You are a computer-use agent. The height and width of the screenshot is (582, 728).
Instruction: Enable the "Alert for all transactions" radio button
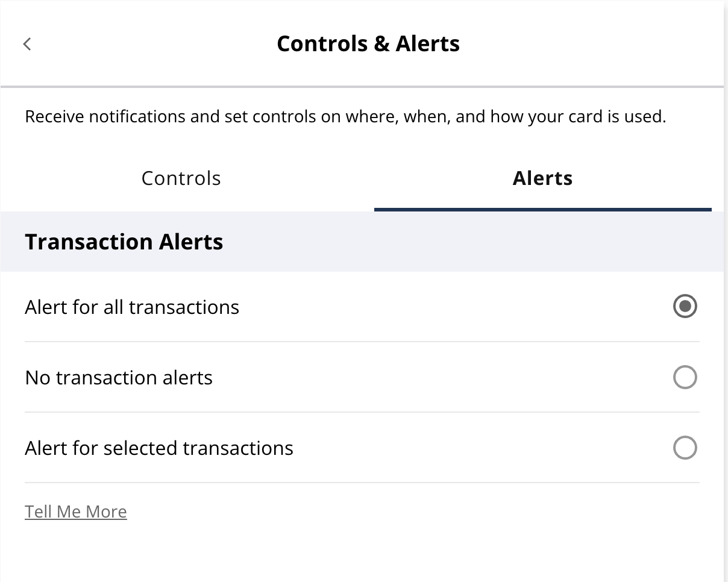[685, 307]
